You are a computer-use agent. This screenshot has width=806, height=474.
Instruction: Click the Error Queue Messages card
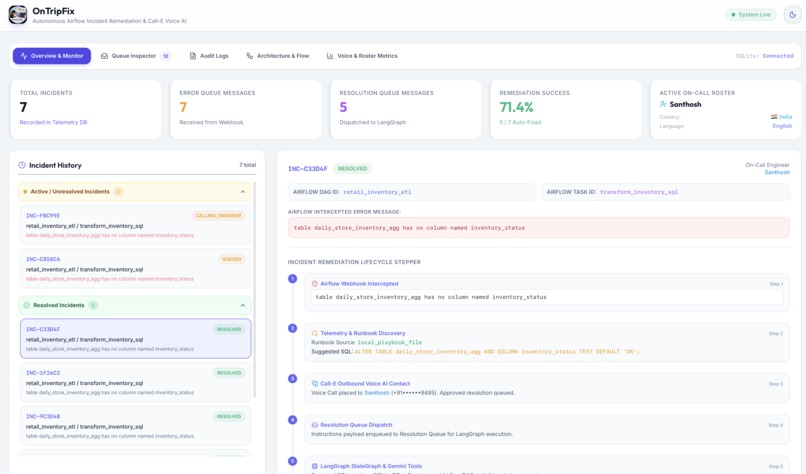pos(246,109)
